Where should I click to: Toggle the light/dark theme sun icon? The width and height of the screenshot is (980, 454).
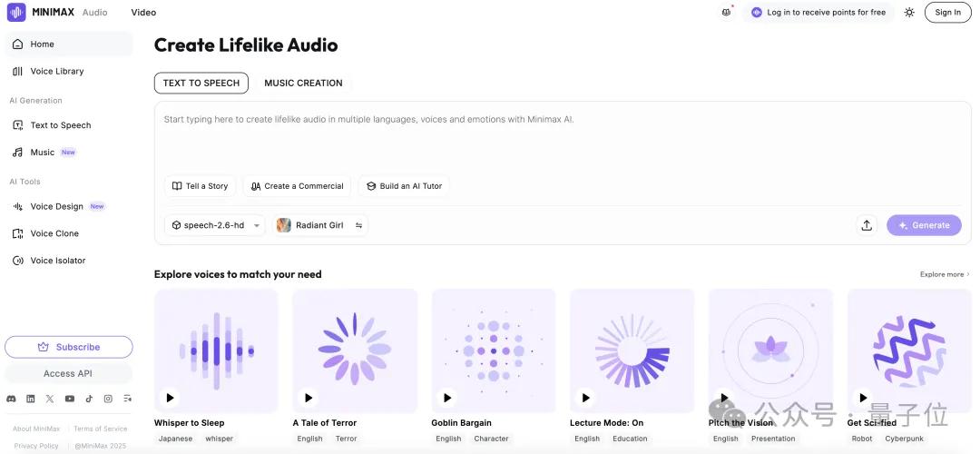point(909,13)
